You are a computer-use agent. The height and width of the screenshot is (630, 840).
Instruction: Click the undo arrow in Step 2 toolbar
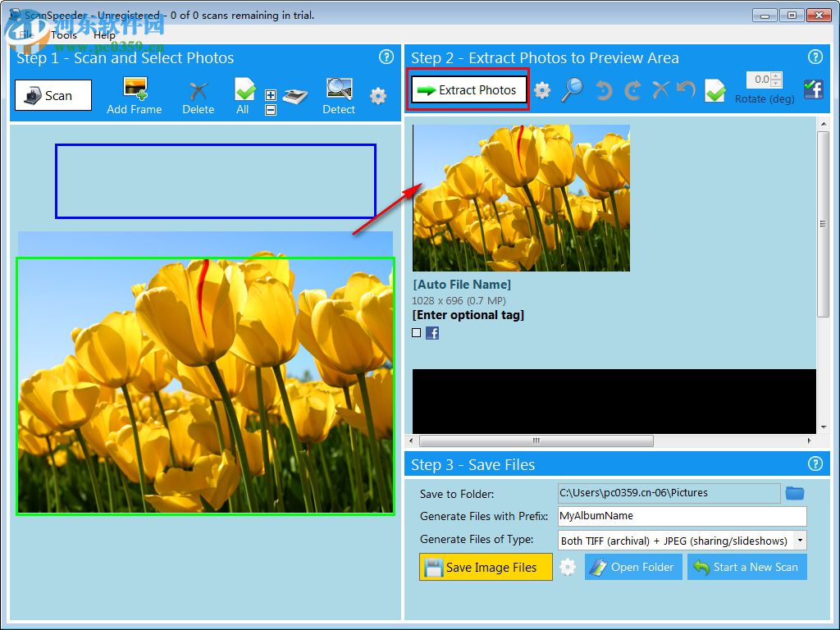coord(686,89)
